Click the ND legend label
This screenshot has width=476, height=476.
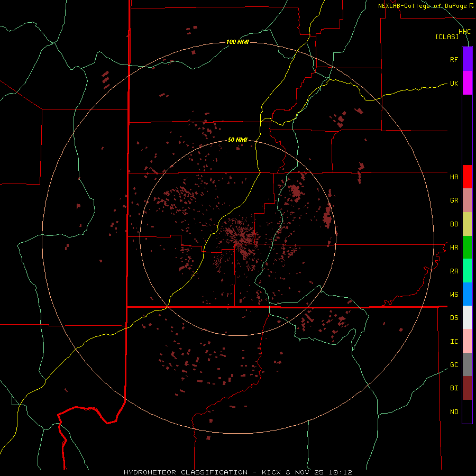pos(454,412)
